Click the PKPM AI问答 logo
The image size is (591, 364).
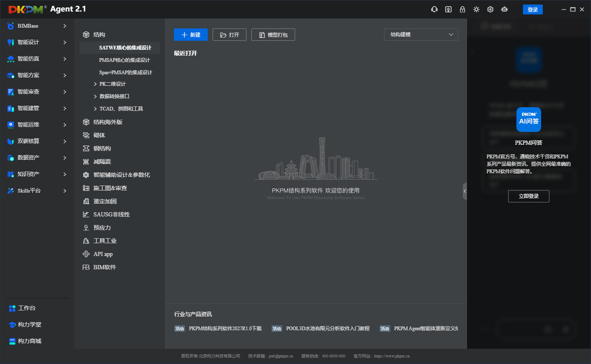click(x=529, y=120)
